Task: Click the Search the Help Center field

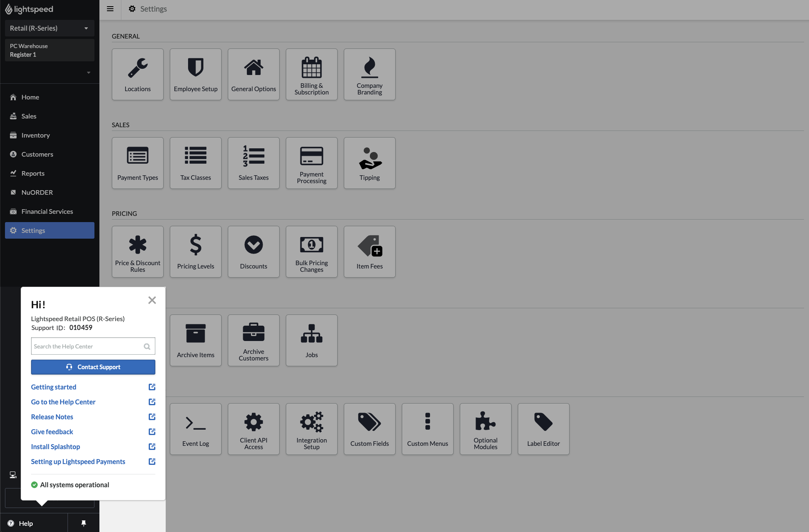Action: 87,346
